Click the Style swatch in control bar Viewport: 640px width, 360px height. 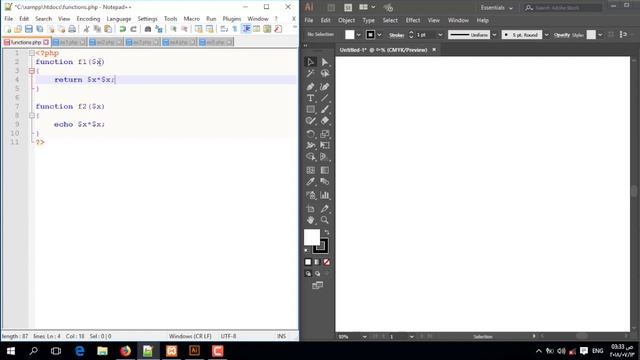(x=591, y=35)
